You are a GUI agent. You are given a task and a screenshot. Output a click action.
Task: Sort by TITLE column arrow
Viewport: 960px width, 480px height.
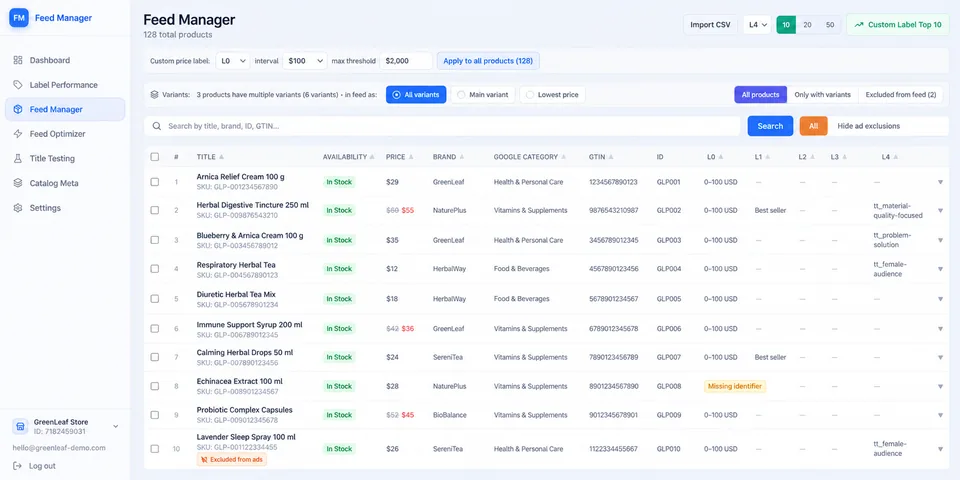point(222,157)
